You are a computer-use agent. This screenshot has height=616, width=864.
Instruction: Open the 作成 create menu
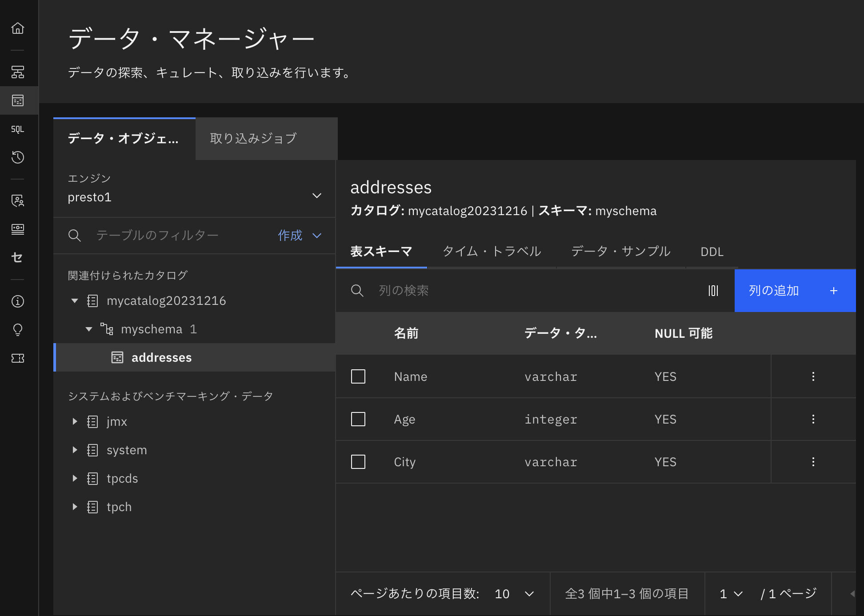299,235
